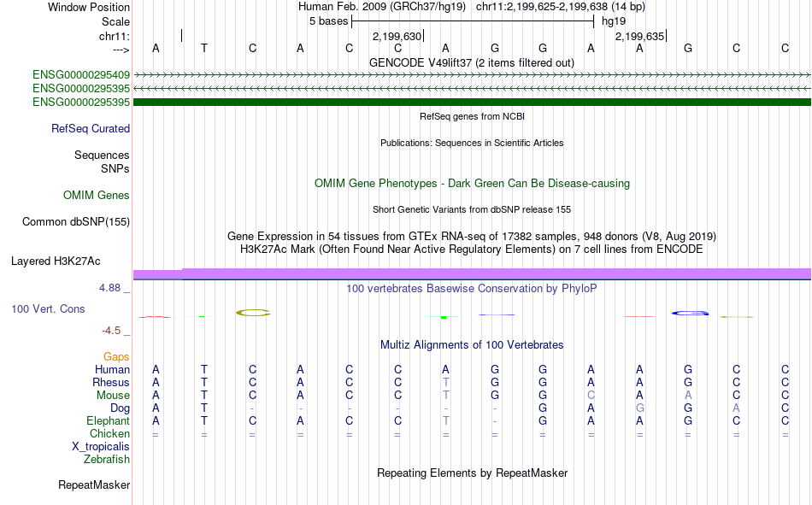Click the purple H3K27Ac signal bar
The width and height of the screenshot is (812, 505).
click(472, 274)
